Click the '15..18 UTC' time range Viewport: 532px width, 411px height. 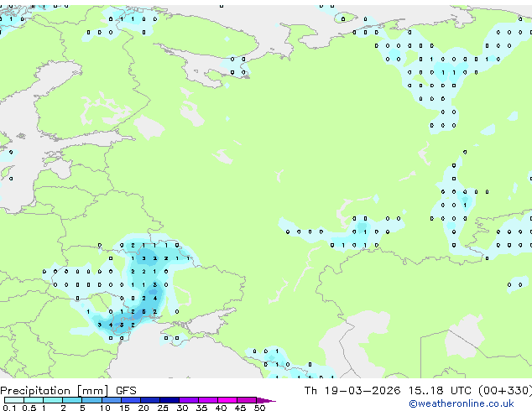[440, 391]
